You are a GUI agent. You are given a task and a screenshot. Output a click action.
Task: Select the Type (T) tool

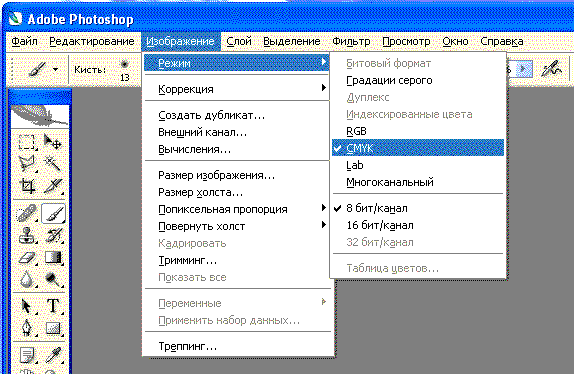click(53, 306)
